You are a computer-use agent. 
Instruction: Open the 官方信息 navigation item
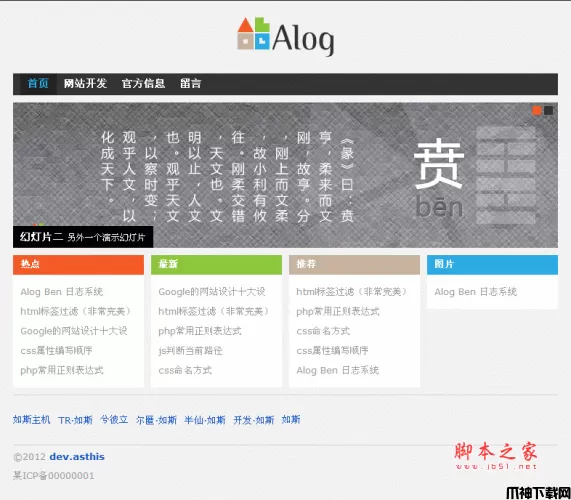143,83
